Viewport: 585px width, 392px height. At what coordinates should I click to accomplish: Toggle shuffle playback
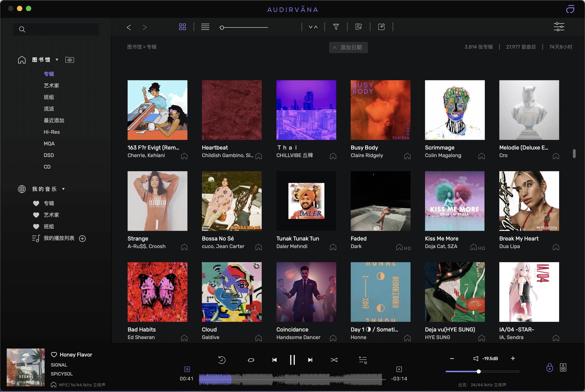(334, 360)
